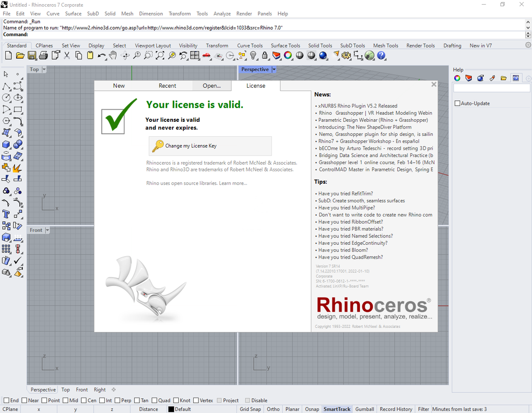Click the color wheel icon in Help panel
The height and width of the screenshot is (413, 532).
point(457,78)
